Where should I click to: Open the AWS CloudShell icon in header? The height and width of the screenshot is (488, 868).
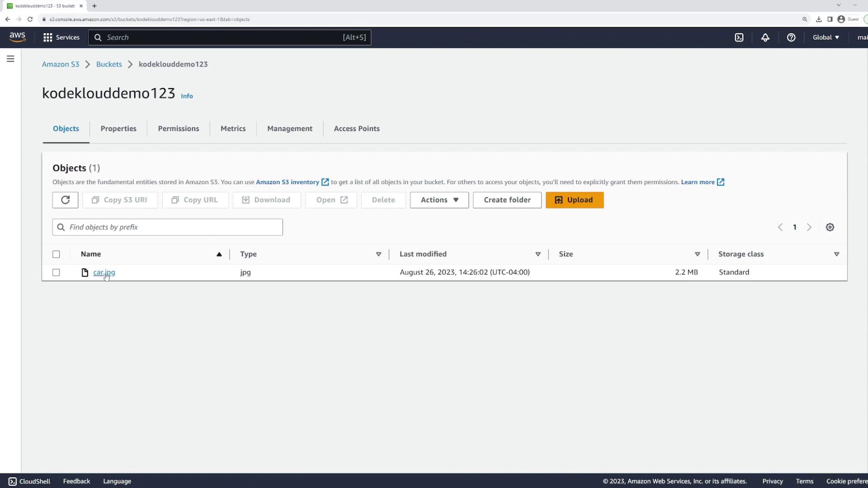pyautogui.click(x=739, y=38)
